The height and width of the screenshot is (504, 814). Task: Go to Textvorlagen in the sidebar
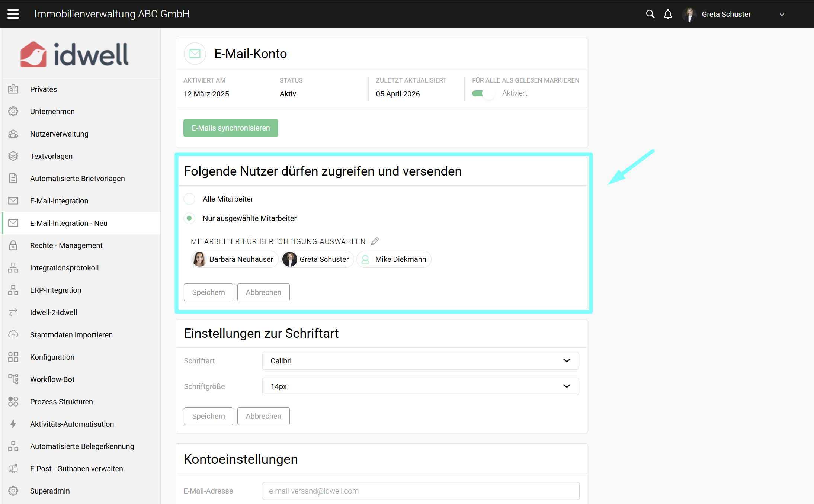(x=51, y=156)
